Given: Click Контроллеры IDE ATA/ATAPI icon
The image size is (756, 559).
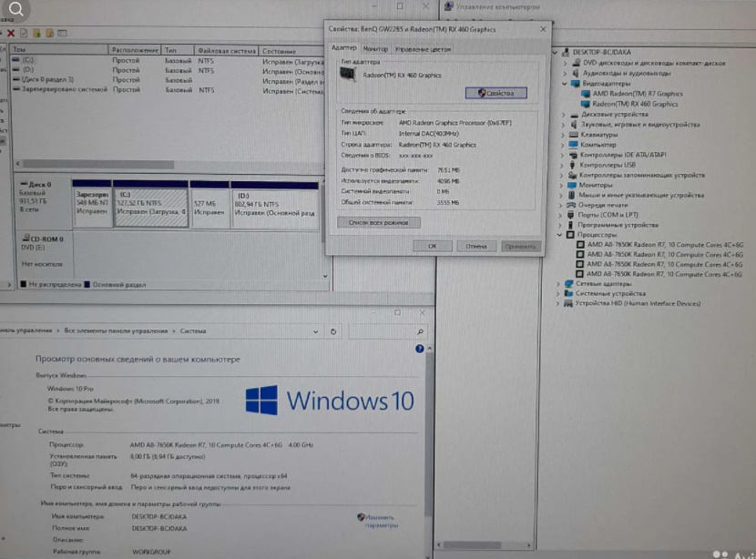Looking at the screenshot, I should click(x=573, y=155).
